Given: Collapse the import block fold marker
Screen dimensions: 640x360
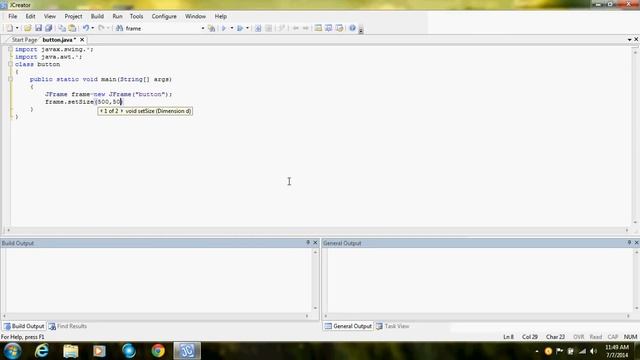Looking at the screenshot, I should [11, 49].
